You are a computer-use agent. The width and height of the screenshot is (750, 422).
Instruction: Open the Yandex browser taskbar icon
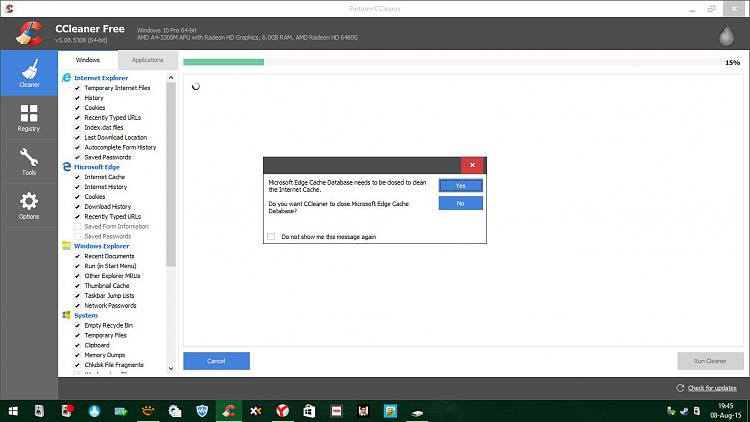coord(282,411)
